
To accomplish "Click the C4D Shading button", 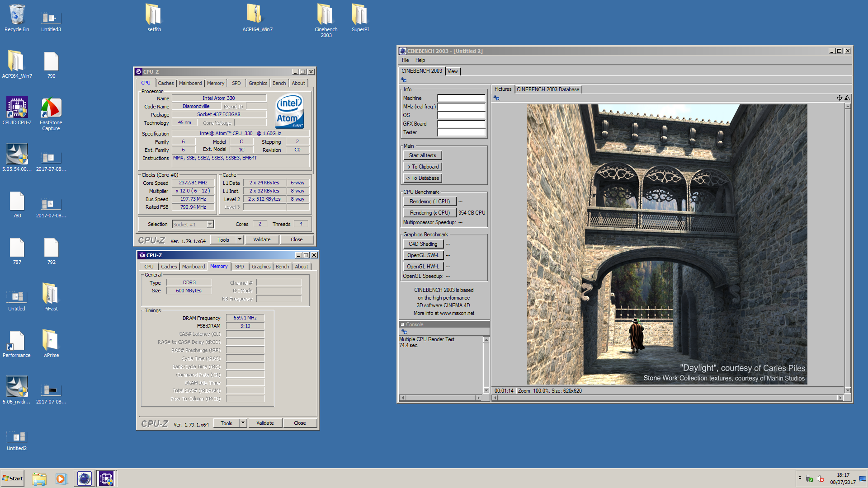I will point(423,244).
